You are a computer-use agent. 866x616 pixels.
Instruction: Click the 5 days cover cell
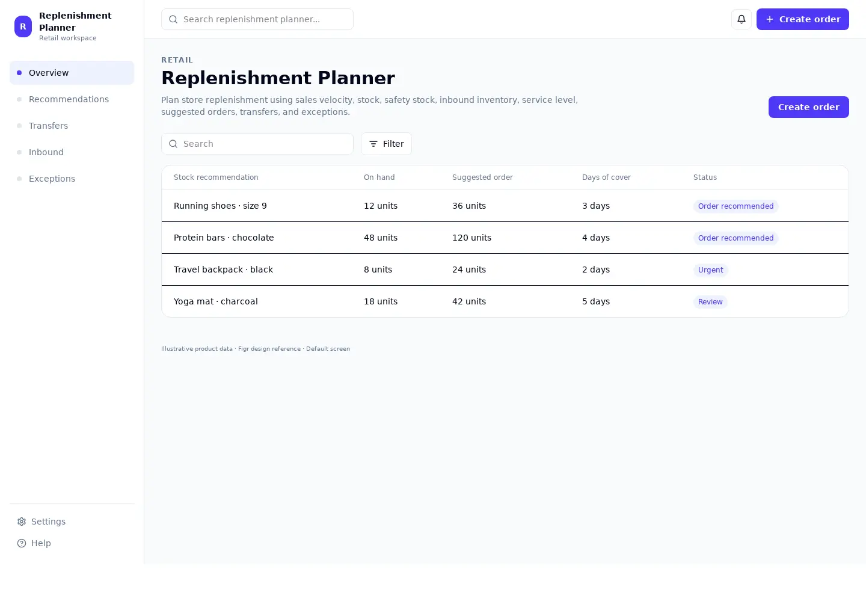[x=596, y=301]
